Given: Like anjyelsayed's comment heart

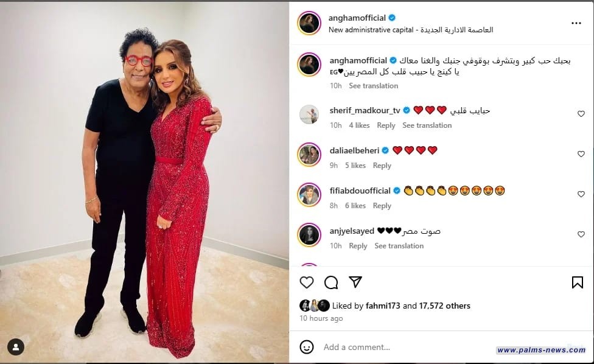Looking at the screenshot, I should click(x=581, y=234).
